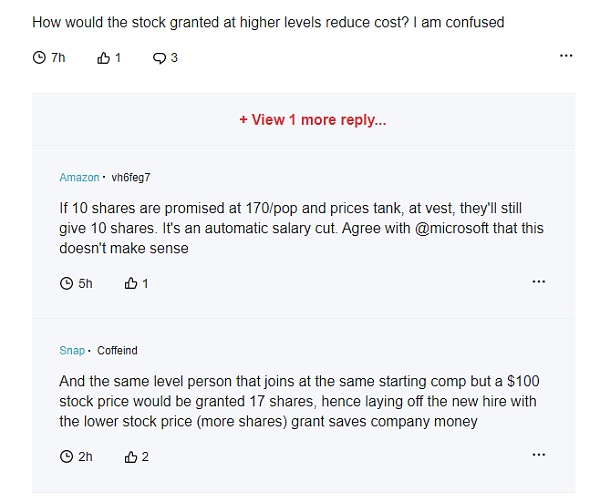Image resolution: width=600 pixels, height=502 pixels.
Task: Open options menu for Coffeind's reply
Action: [538, 455]
